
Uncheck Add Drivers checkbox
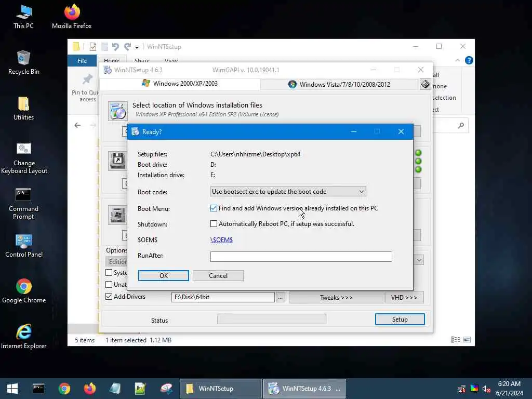tap(109, 296)
